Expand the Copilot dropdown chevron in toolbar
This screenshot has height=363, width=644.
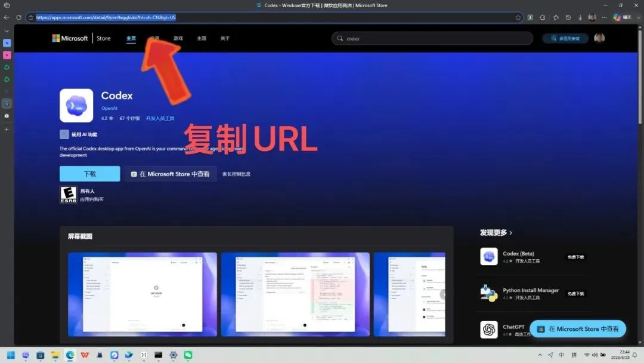[638, 17]
